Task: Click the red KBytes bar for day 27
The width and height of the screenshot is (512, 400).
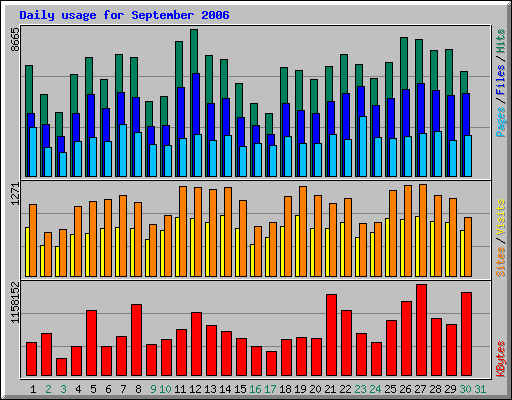Action: tap(421, 330)
